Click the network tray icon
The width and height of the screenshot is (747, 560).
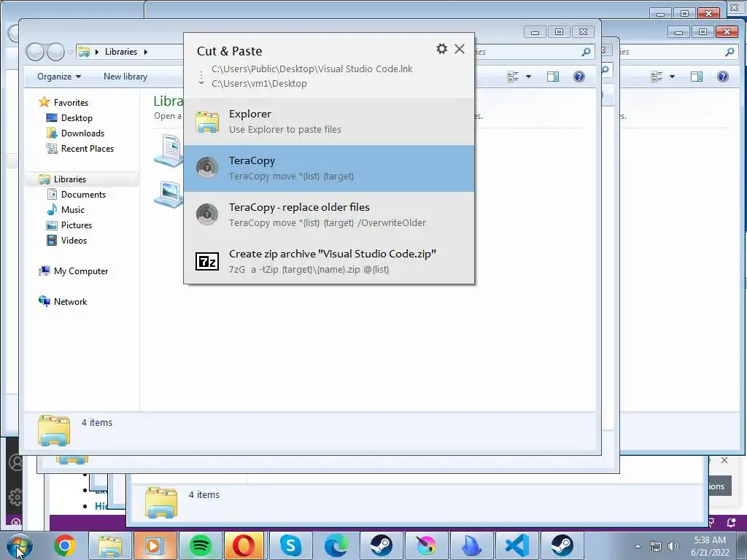pos(656,546)
